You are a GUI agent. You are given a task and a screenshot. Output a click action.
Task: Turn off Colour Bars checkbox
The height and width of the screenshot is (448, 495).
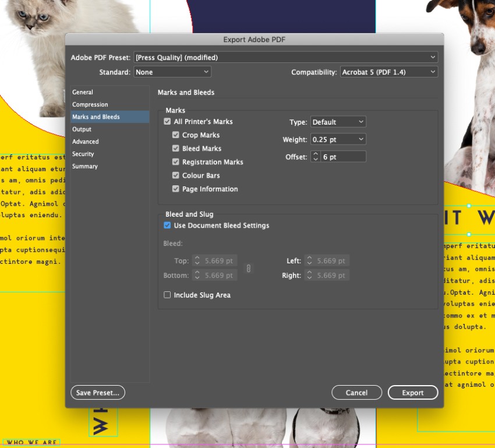point(175,175)
